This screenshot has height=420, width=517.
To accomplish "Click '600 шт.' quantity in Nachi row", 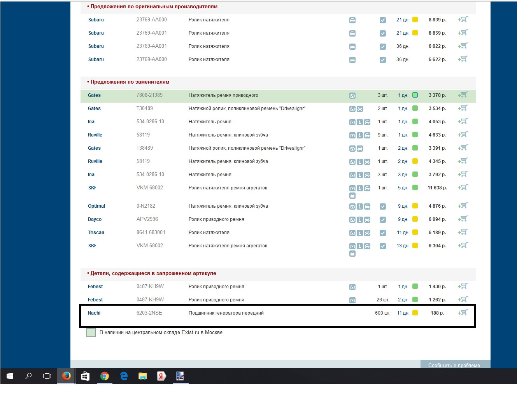I will tap(382, 313).
